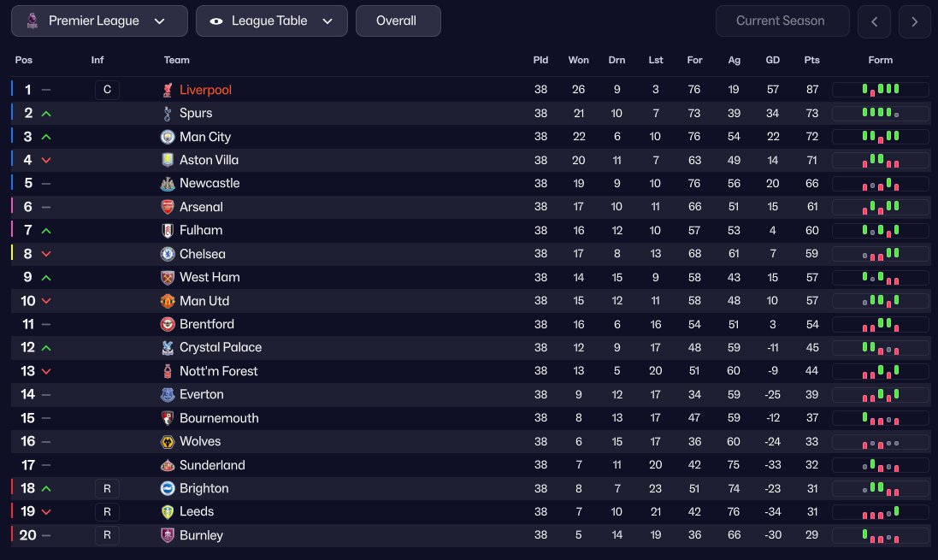Click the Chelsea club badge icon

click(x=168, y=254)
